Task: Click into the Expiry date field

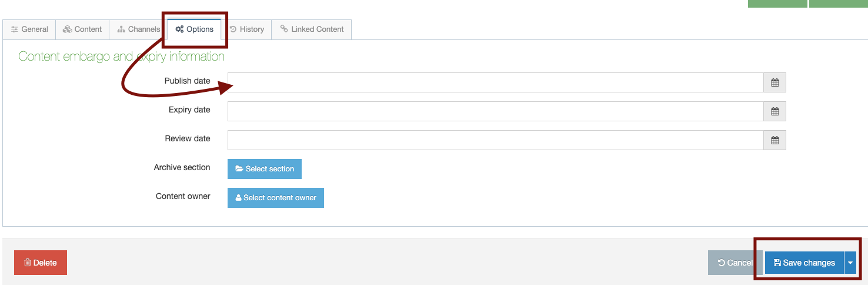Action: click(495, 112)
